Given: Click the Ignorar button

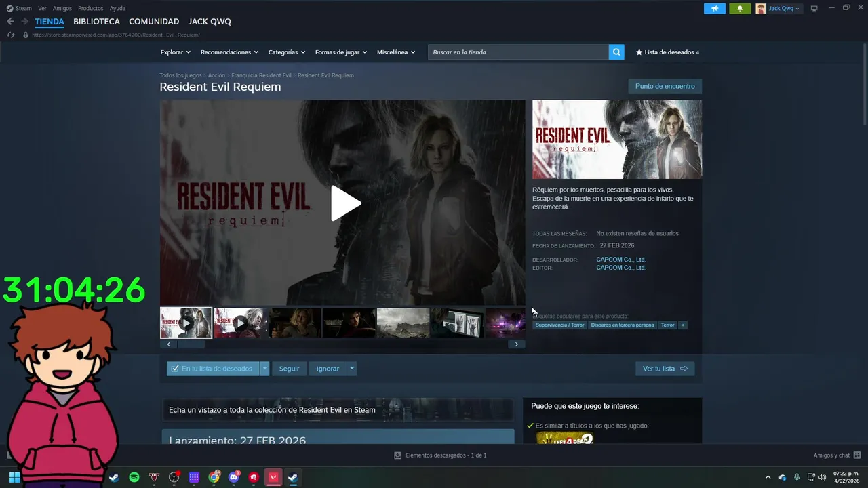Looking at the screenshot, I should click(x=328, y=369).
